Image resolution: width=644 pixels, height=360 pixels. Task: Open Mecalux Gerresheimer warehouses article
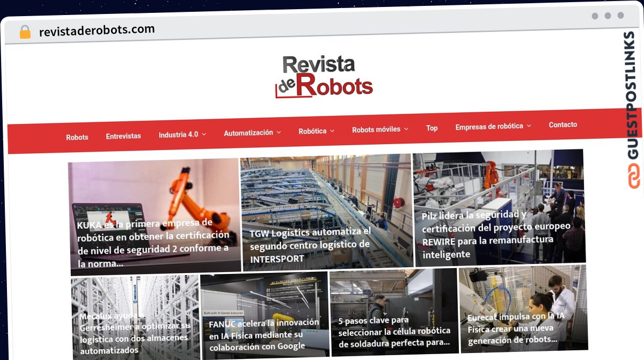click(135, 332)
